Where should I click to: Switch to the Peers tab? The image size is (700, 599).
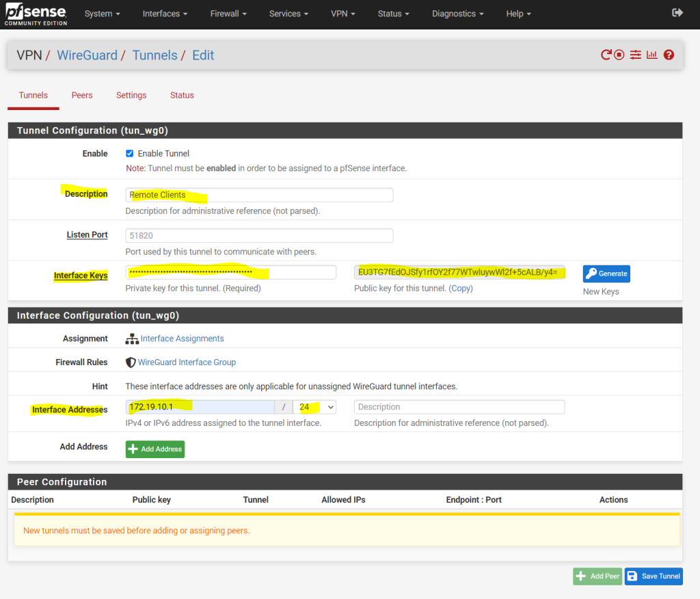pos(82,95)
